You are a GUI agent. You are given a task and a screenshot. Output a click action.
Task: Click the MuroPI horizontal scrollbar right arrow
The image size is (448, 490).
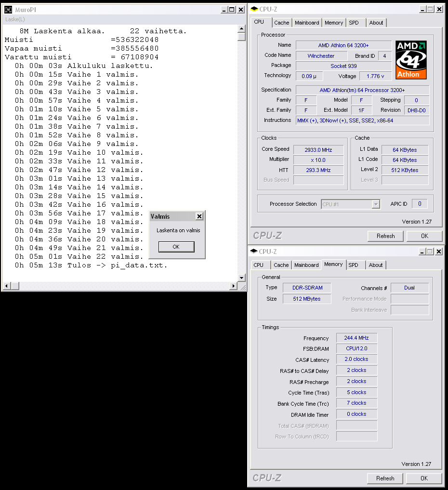point(233,286)
